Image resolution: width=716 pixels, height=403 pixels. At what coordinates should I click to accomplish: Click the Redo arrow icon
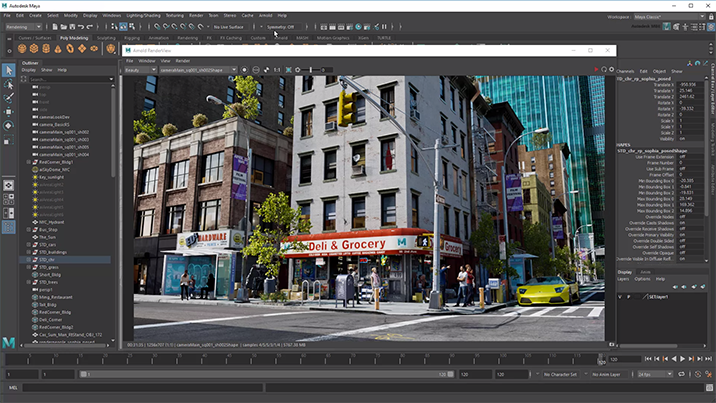90,27
